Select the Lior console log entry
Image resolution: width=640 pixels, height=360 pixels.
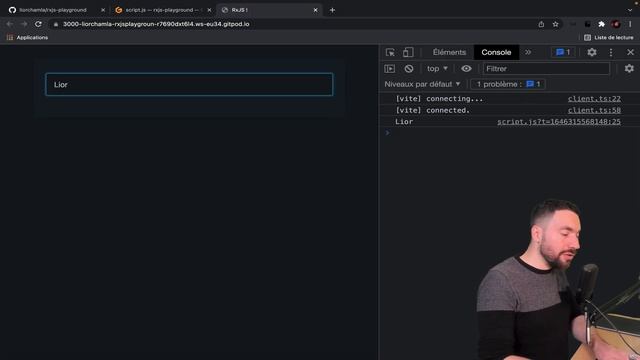pyautogui.click(x=404, y=122)
